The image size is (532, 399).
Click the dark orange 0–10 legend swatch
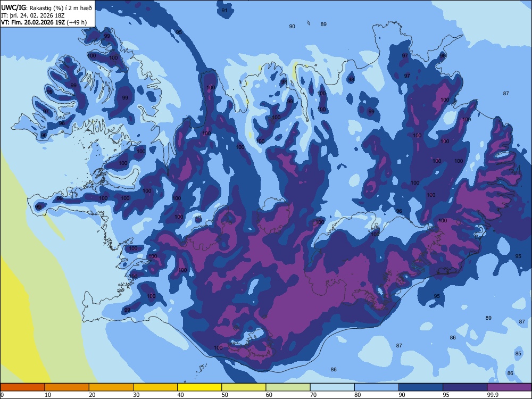pyautogui.click(x=22, y=387)
